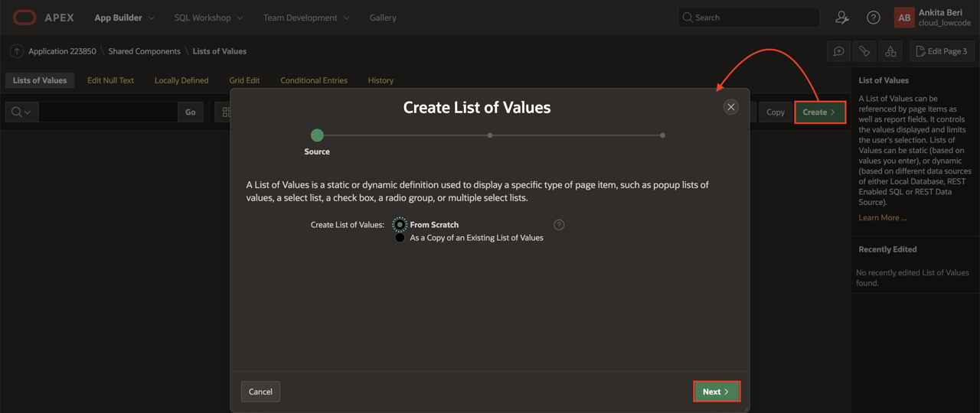Viewport: 980px width, 413px height.
Task: Cancel the Create List of Values dialog
Action: point(260,392)
